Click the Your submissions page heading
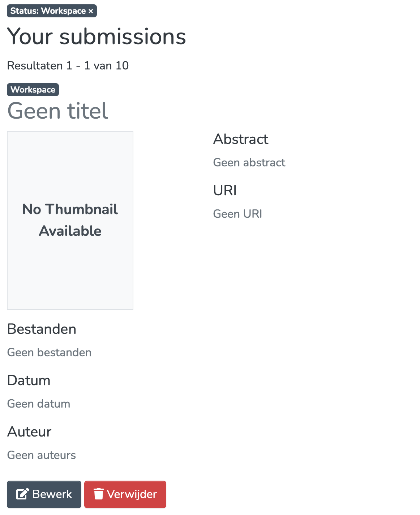The height and width of the screenshot is (515, 420). pos(97,36)
